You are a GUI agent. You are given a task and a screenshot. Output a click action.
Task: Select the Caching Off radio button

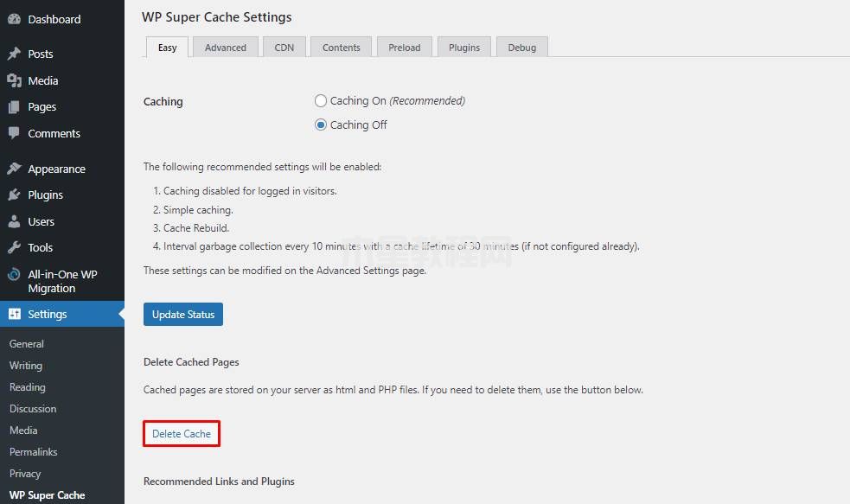(x=321, y=124)
